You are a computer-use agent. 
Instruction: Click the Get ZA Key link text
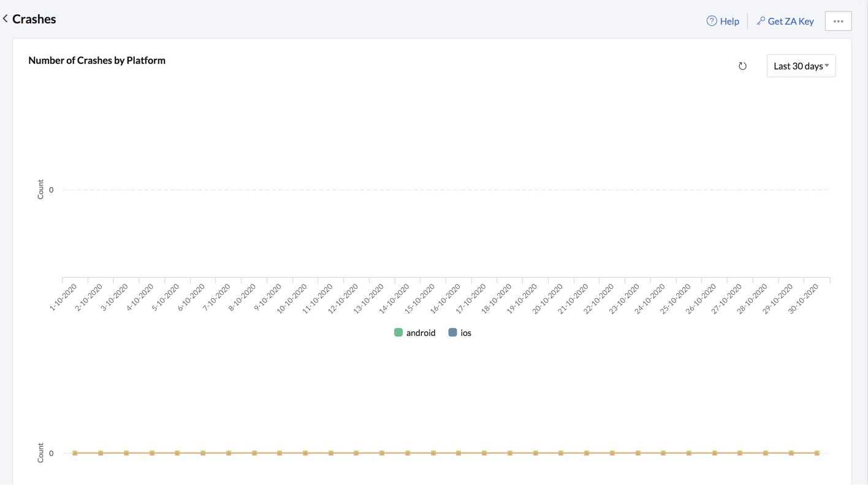coord(791,21)
